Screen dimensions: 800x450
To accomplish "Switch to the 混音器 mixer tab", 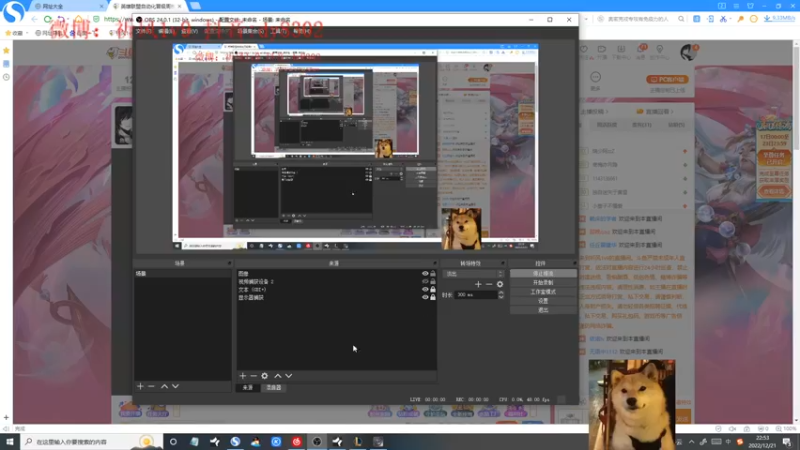I will pyautogui.click(x=273, y=388).
